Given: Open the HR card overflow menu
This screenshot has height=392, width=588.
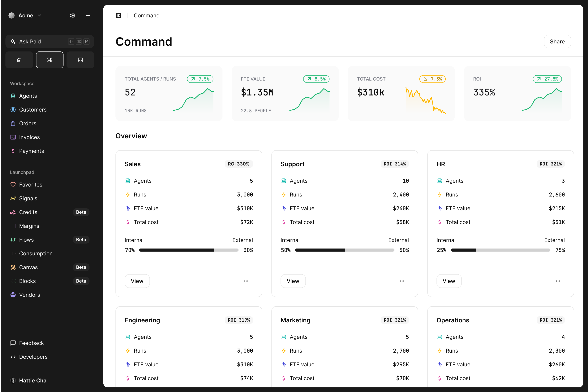Looking at the screenshot, I should click(x=558, y=281).
